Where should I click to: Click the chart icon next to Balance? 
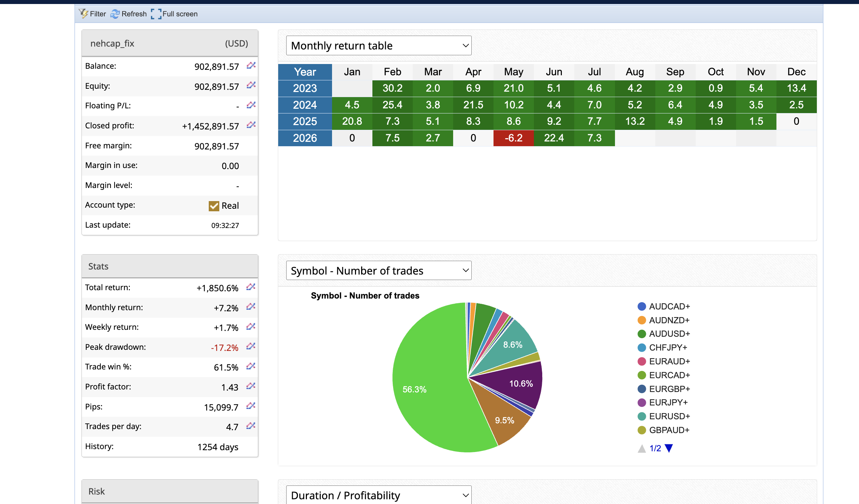[251, 65]
